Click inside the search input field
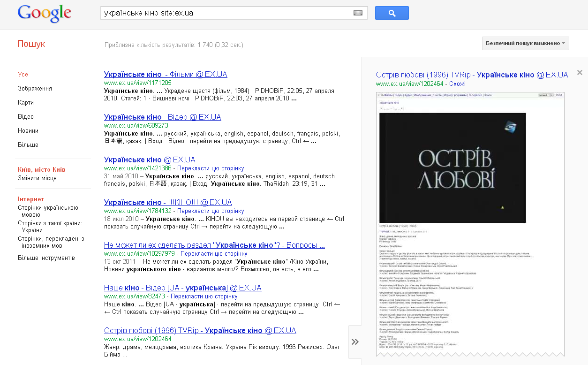588x365 pixels. pyautogui.click(x=211, y=13)
